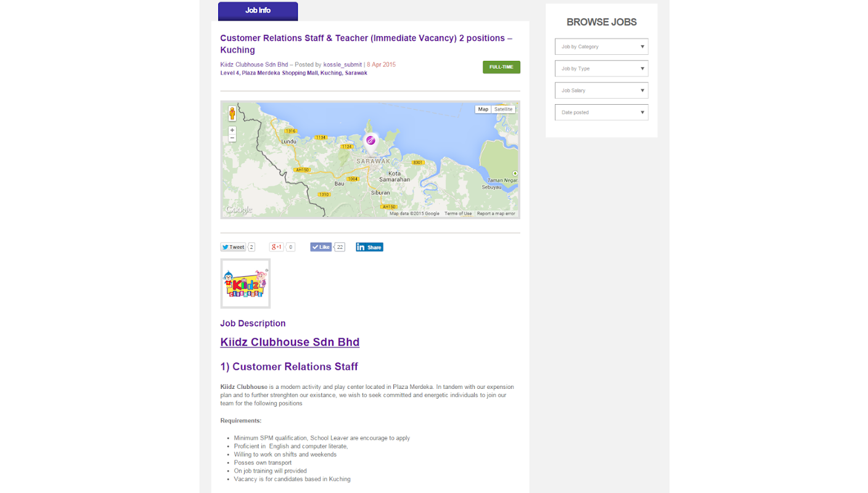This screenshot has height=493, width=868.
Task: Click the Posses own transport bullet
Action: tap(263, 463)
